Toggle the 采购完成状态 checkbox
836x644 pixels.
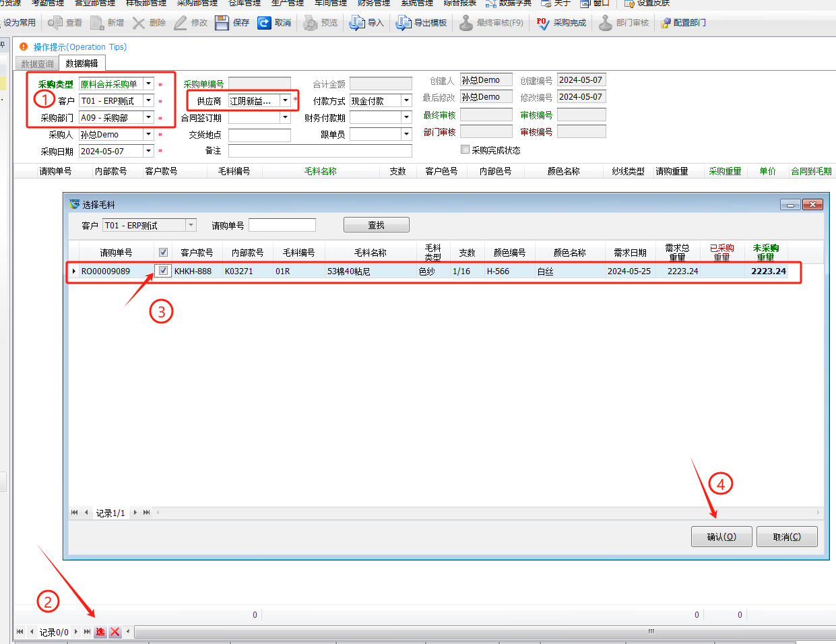click(465, 150)
